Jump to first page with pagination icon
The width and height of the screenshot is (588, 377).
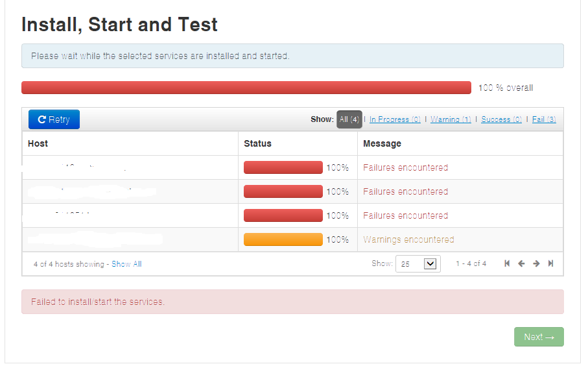[x=506, y=263]
